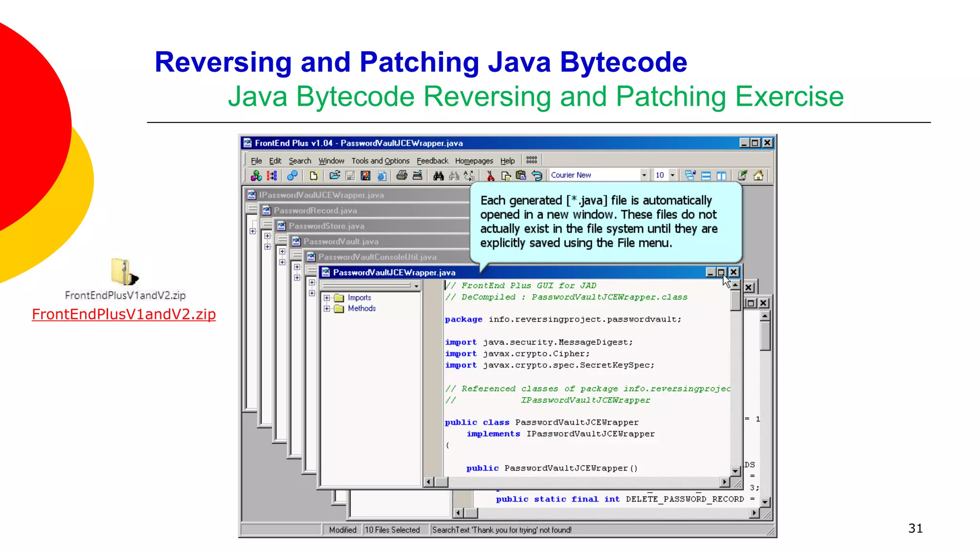The height and width of the screenshot is (551, 980).
Task: Bring the IPasswordVaultJCEWrapper.java window to front via title
Action: click(322, 195)
